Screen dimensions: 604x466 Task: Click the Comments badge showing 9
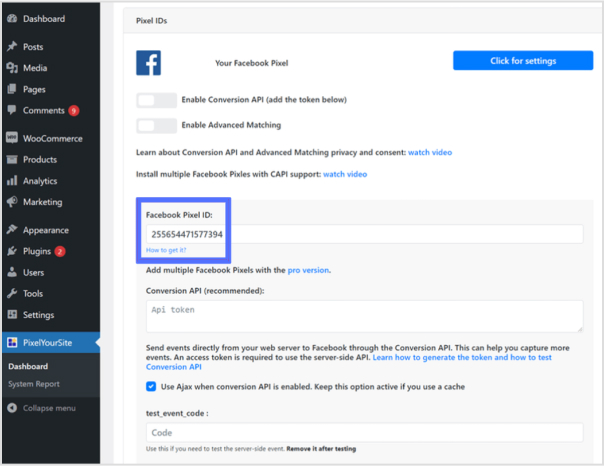tap(74, 111)
